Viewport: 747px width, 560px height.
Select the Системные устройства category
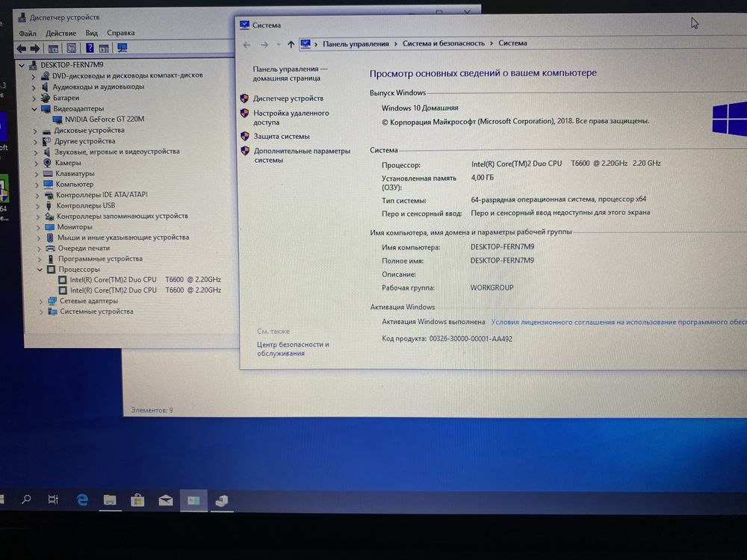96,311
